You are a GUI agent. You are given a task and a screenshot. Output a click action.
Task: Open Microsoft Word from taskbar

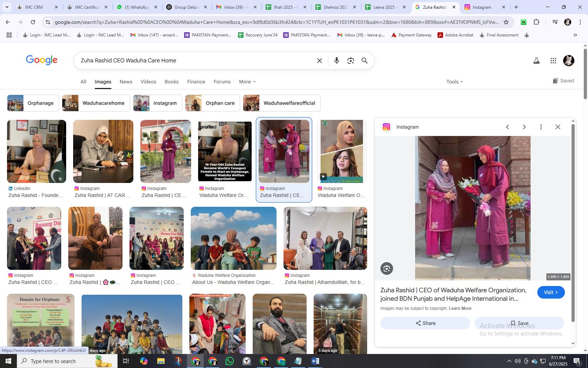pyautogui.click(x=315, y=361)
